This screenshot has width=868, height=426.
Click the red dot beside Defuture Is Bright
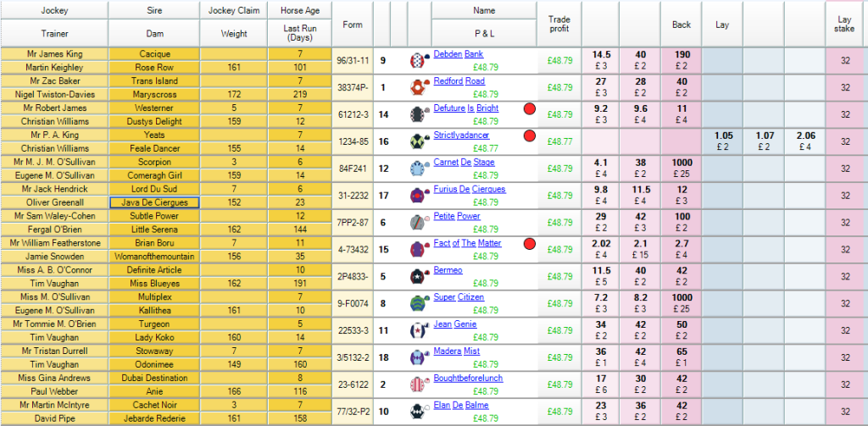click(x=529, y=109)
